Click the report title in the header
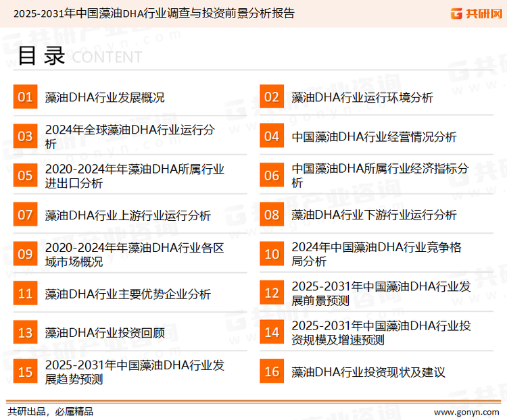This screenshot has height=420, width=507. coord(154,14)
